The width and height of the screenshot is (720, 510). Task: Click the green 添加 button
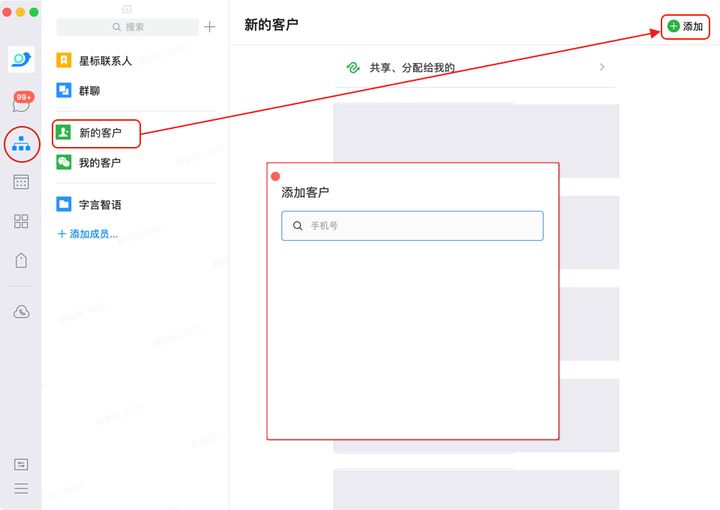click(x=685, y=26)
